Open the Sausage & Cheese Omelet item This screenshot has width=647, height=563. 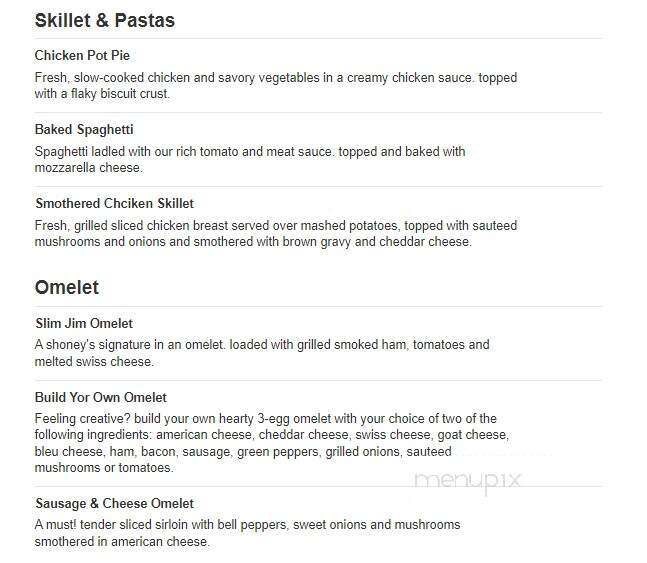click(114, 504)
